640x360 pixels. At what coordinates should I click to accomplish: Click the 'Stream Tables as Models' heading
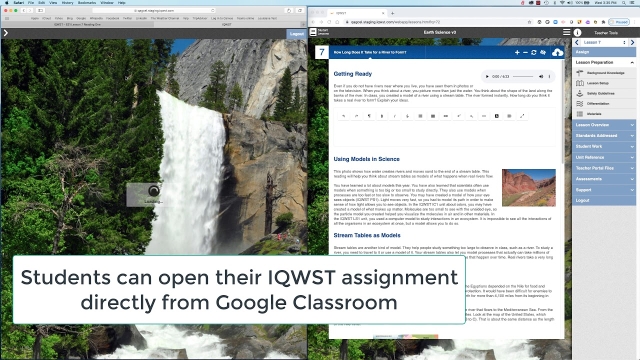tap(367, 236)
